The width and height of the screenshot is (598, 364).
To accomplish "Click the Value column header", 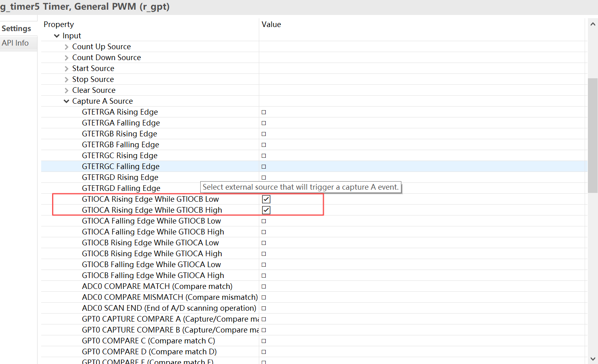I will pos(271,25).
